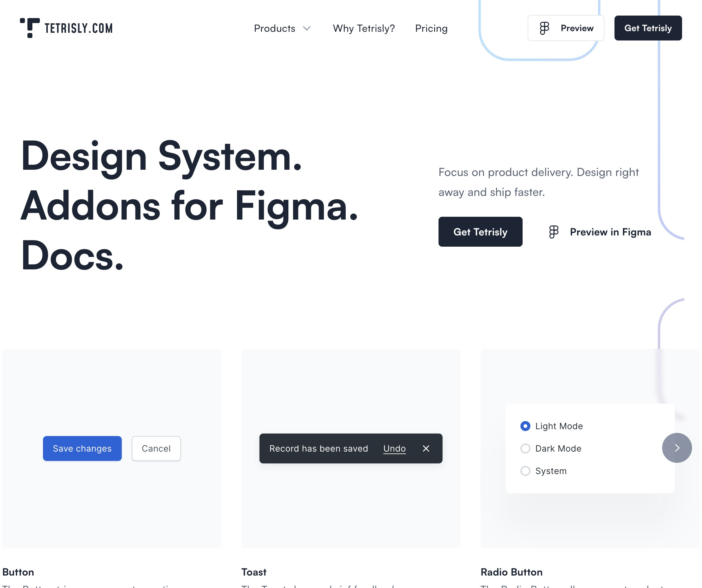Click the Cancel button
The image size is (702, 588).
coord(156,448)
